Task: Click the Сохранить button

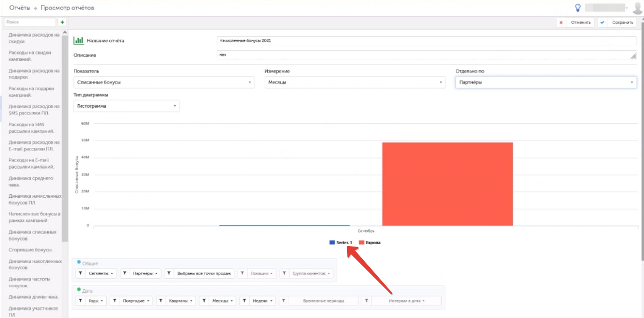Action: 617,22
